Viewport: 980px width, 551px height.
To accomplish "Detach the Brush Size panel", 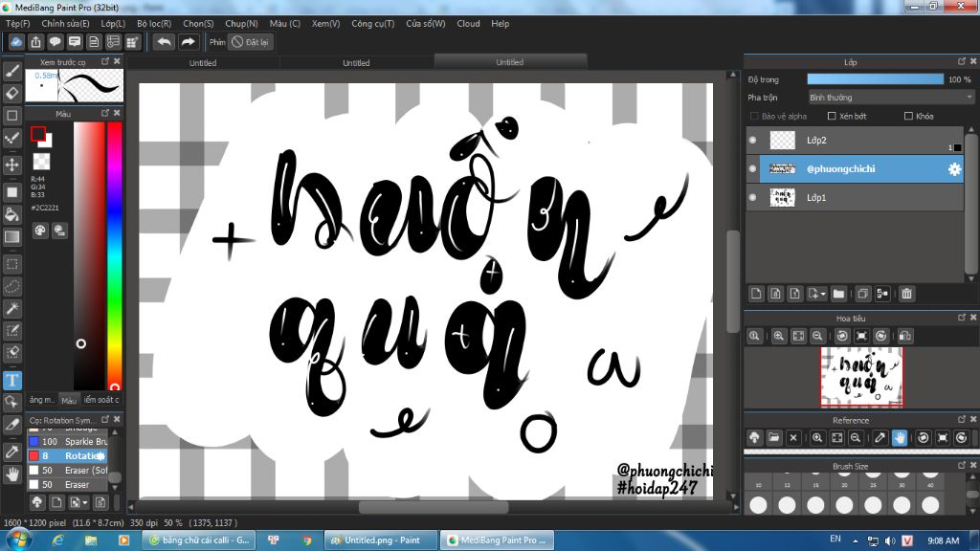I will (x=961, y=465).
